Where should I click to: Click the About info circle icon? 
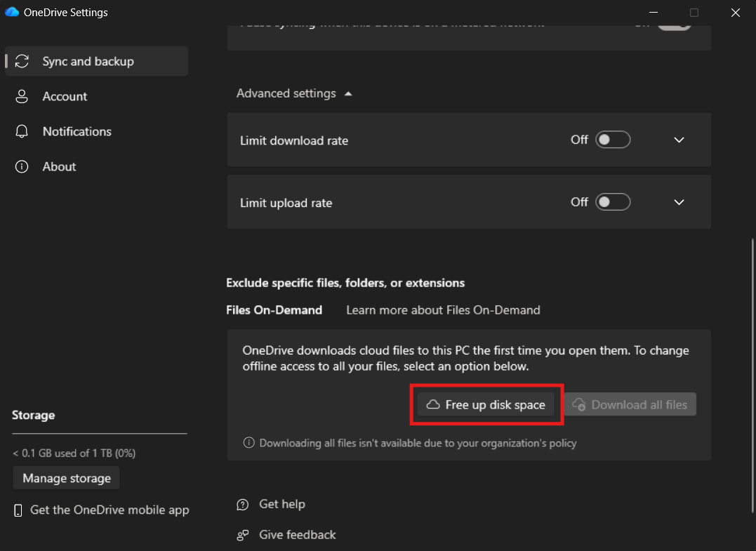click(22, 167)
